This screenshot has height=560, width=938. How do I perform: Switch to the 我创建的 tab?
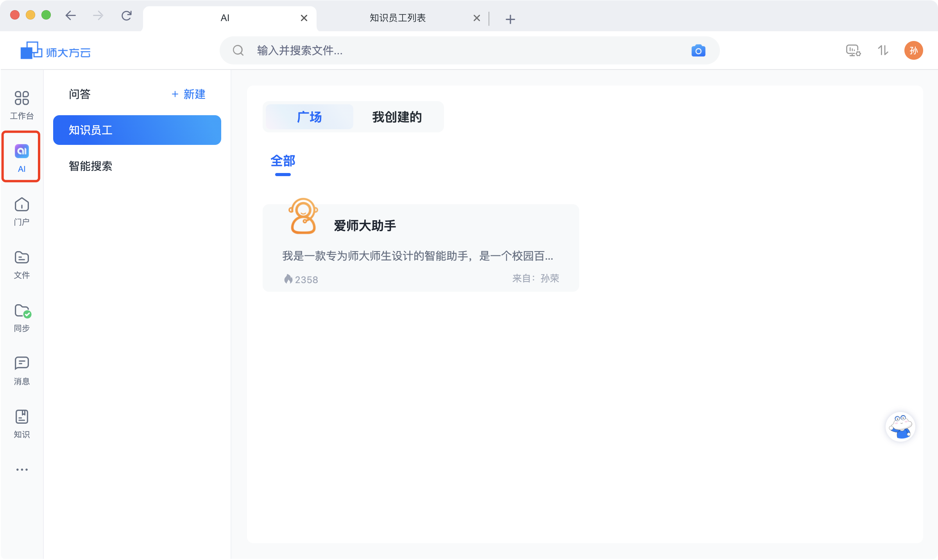click(397, 117)
